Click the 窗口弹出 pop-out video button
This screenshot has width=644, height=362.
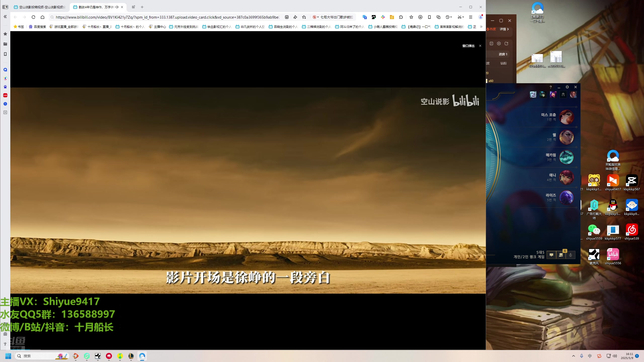[x=468, y=46]
